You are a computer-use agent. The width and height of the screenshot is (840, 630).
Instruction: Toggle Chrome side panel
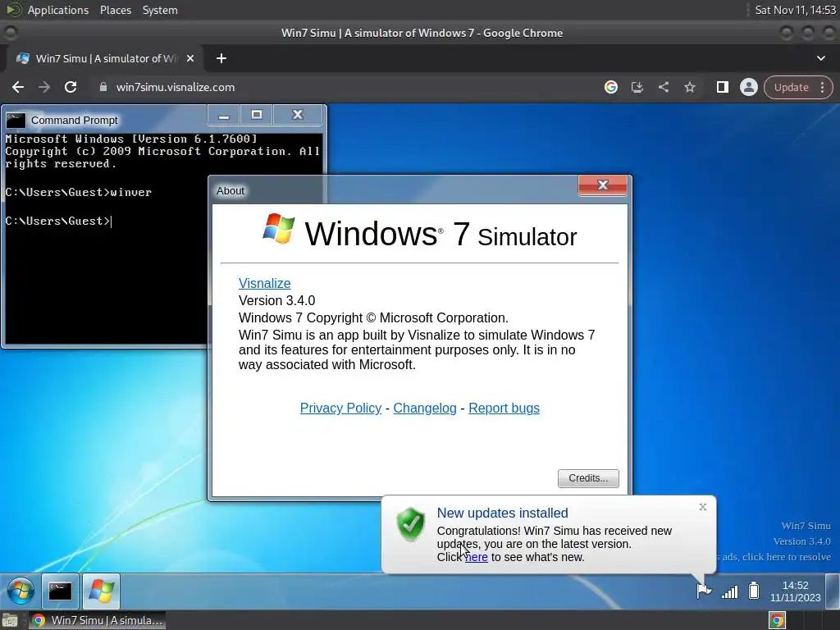[x=722, y=87]
